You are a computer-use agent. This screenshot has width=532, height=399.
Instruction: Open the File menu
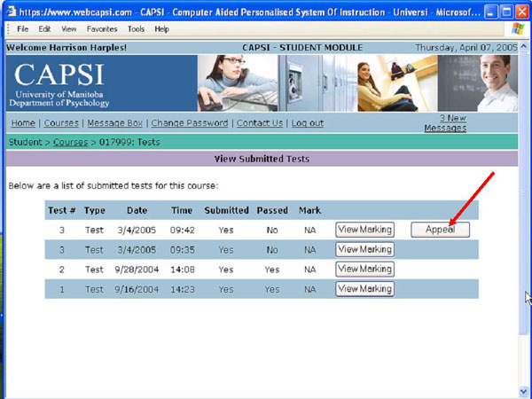click(x=23, y=29)
